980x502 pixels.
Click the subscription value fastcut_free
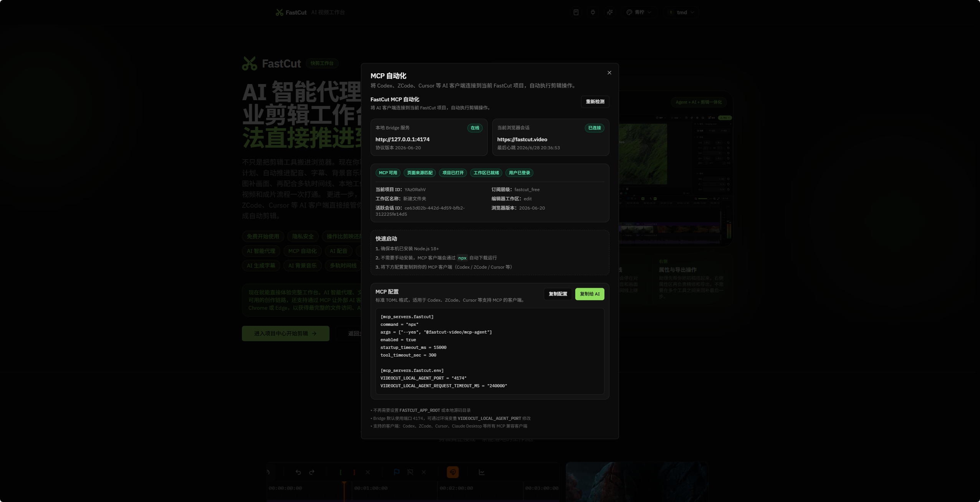527,190
